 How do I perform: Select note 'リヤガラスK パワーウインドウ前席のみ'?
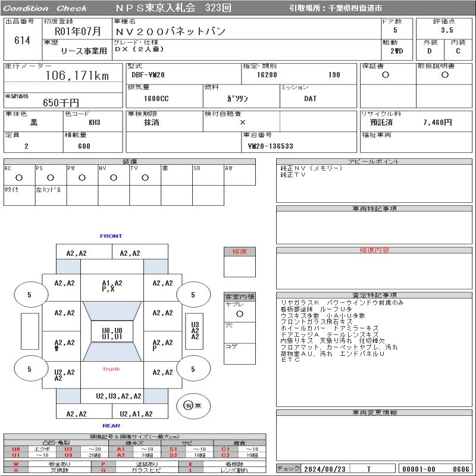click(342, 302)
